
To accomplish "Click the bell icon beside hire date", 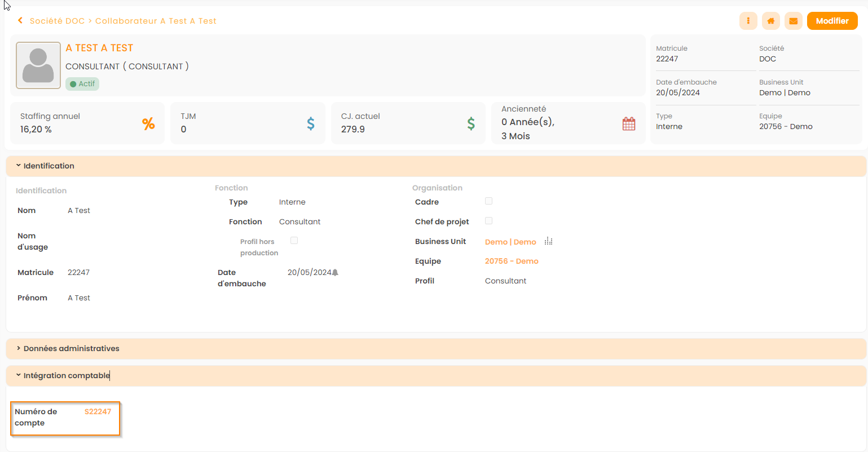I will pos(335,273).
